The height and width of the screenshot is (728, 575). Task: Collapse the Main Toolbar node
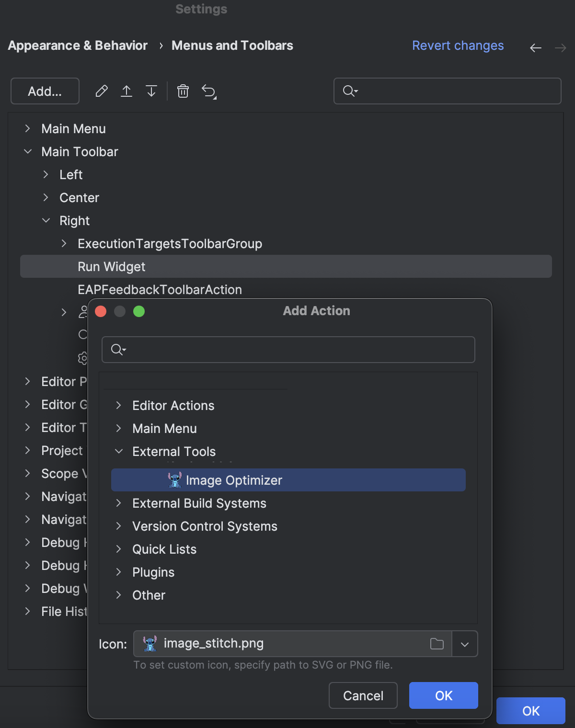point(28,151)
